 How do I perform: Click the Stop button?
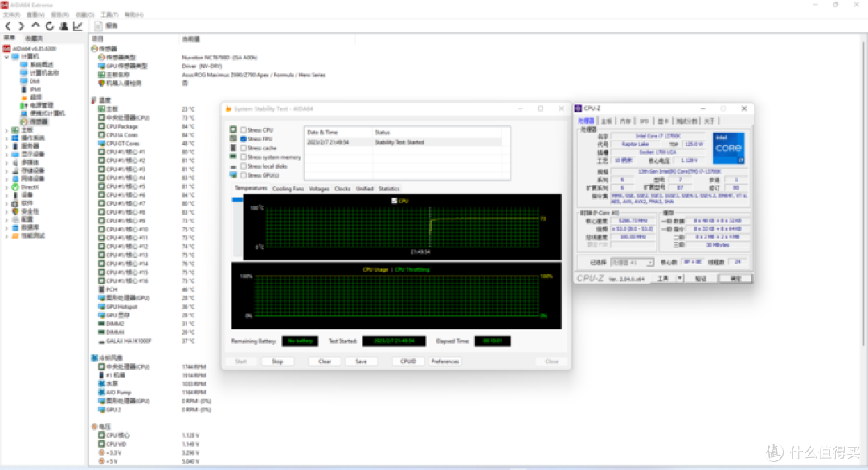pos(277,362)
